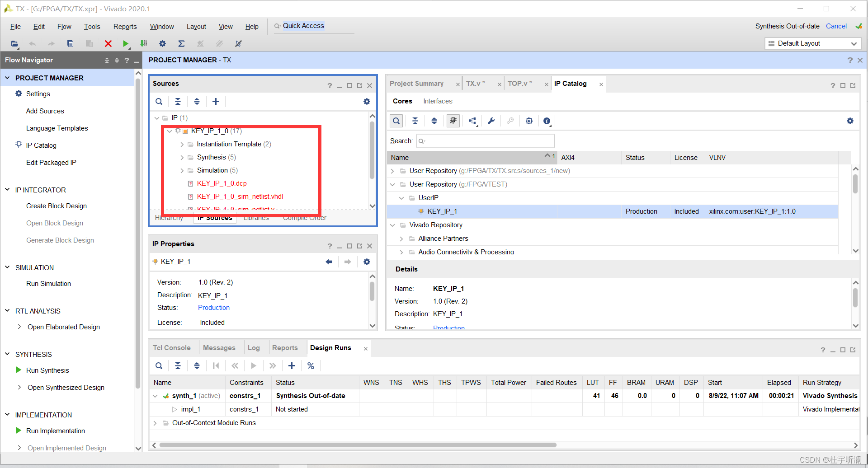Search in Design Runs toolbar
This screenshot has height=468, width=868.
click(x=159, y=366)
